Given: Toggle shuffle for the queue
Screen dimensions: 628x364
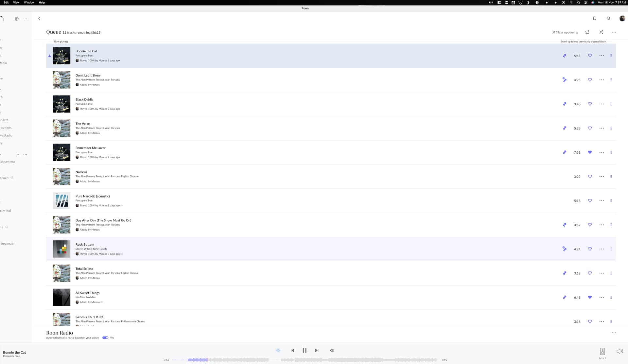Looking at the screenshot, I should (x=601, y=32).
